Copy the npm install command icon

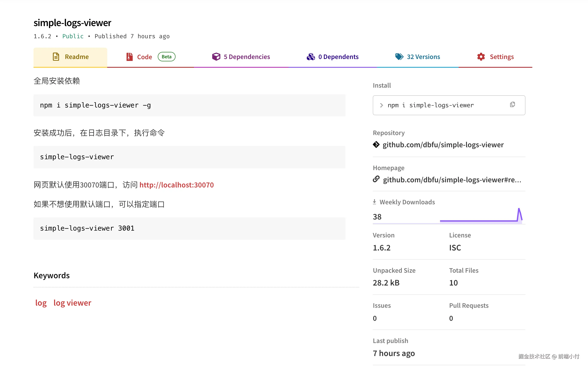point(512,105)
